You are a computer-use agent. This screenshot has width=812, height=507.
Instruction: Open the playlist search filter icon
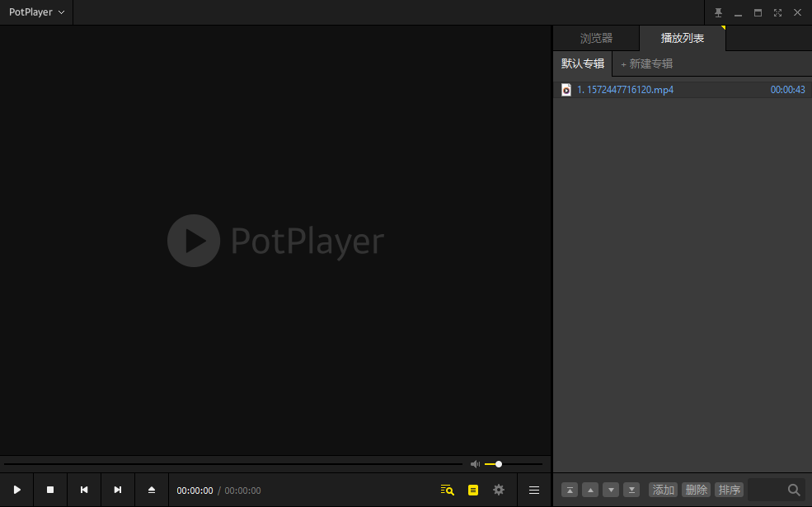coord(446,490)
